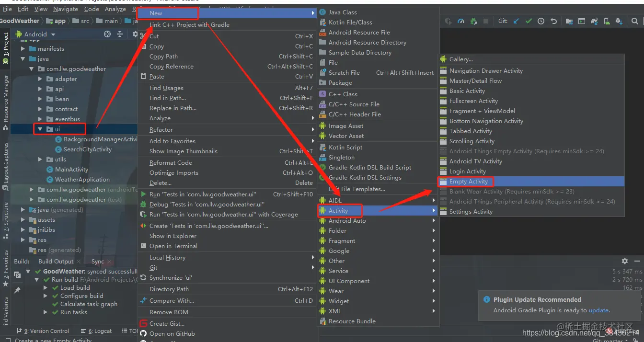The width and height of the screenshot is (644, 342).
Task: Collapse the Run build node
Action: [x=37, y=280]
